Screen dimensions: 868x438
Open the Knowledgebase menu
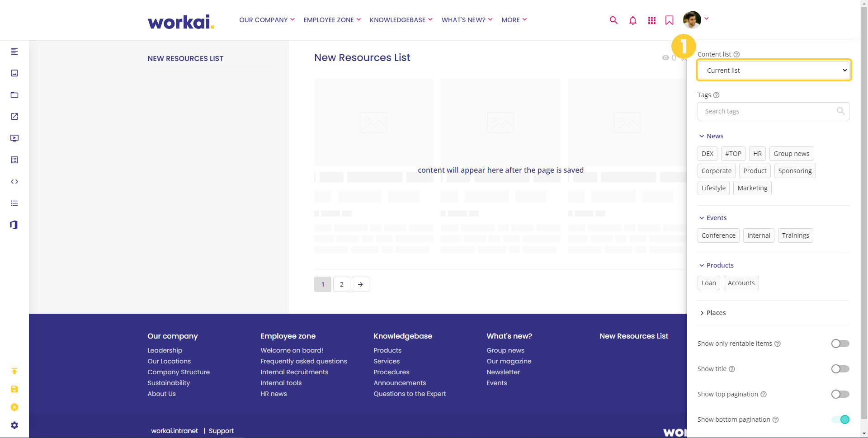click(401, 20)
